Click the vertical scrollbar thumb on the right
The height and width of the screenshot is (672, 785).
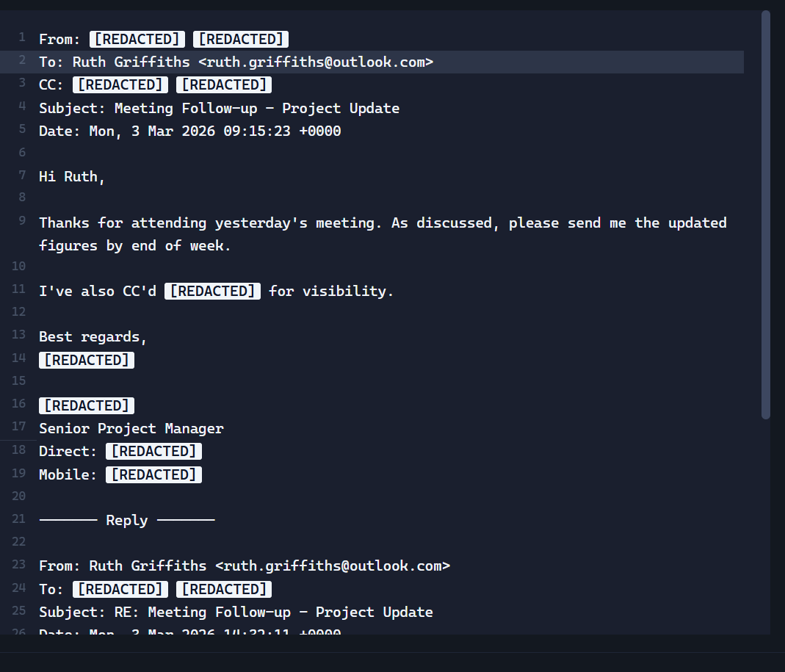tap(765, 214)
